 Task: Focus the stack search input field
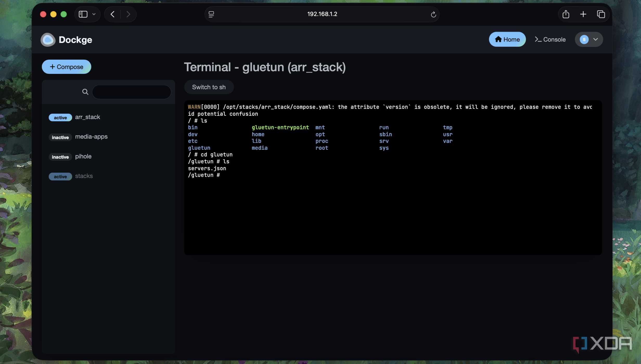click(x=132, y=92)
